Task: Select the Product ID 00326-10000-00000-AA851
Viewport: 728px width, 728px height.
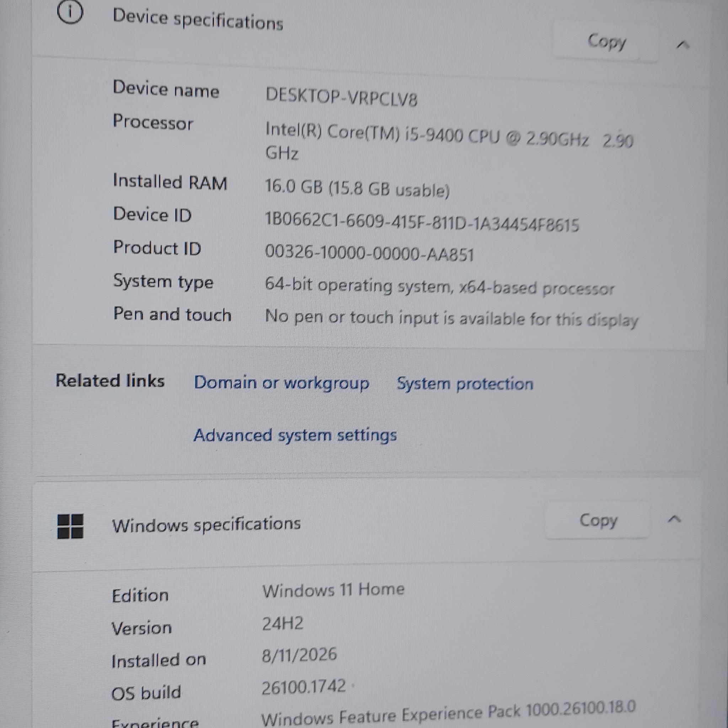Action: point(369,253)
